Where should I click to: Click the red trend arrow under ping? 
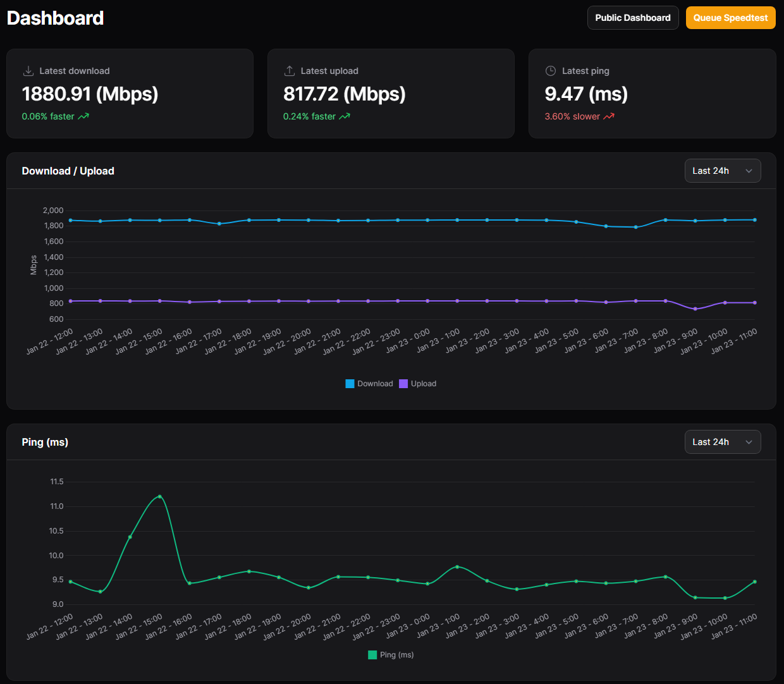pos(609,116)
